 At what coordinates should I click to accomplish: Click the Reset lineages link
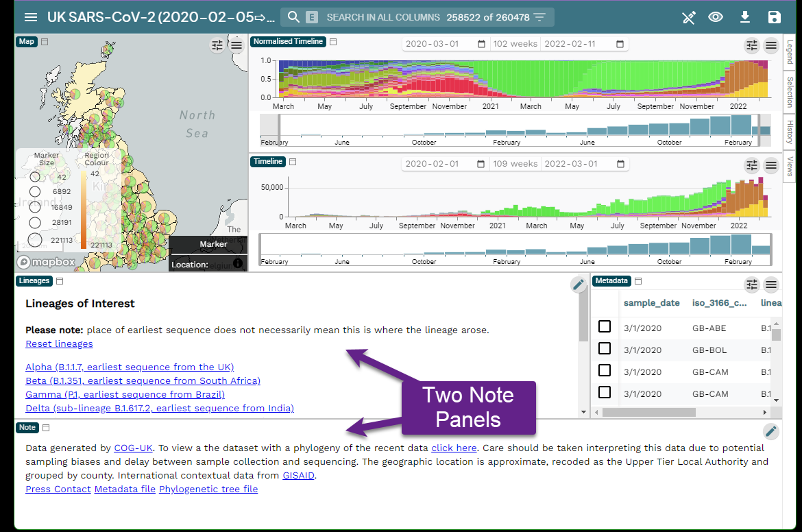coord(59,343)
